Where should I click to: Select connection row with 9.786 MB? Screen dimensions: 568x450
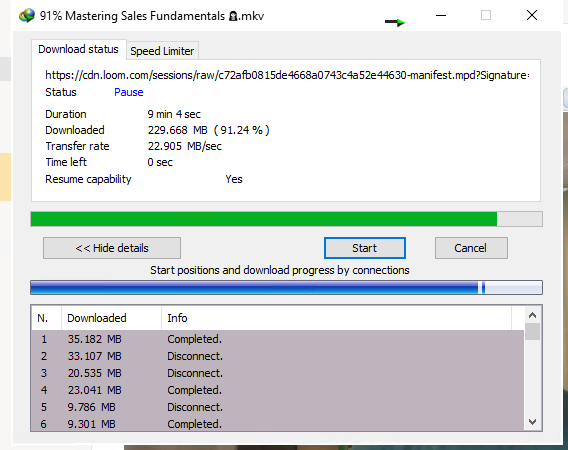click(278, 407)
